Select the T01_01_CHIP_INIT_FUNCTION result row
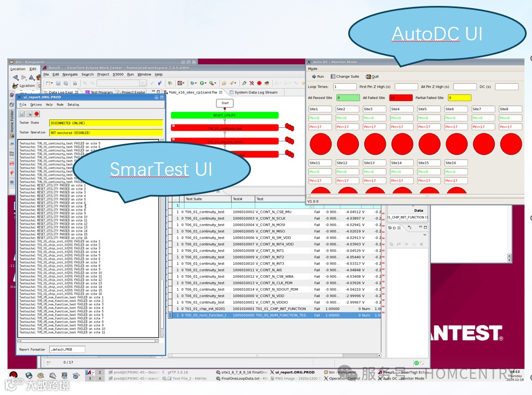This screenshot has height=395, width=532. pyautogui.click(x=275, y=309)
